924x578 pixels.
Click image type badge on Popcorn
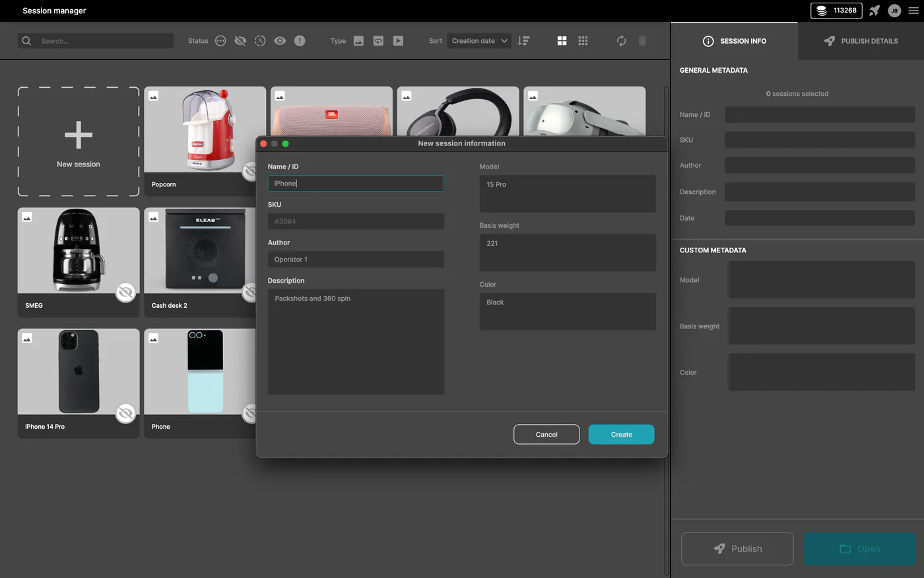click(x=154, y=96)
